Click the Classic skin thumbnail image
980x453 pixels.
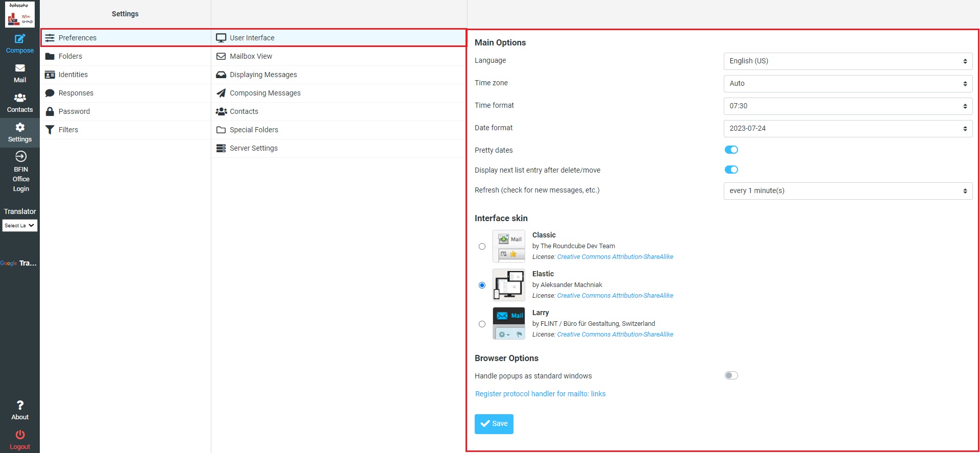pyautogui.click(x=508, y=246)
